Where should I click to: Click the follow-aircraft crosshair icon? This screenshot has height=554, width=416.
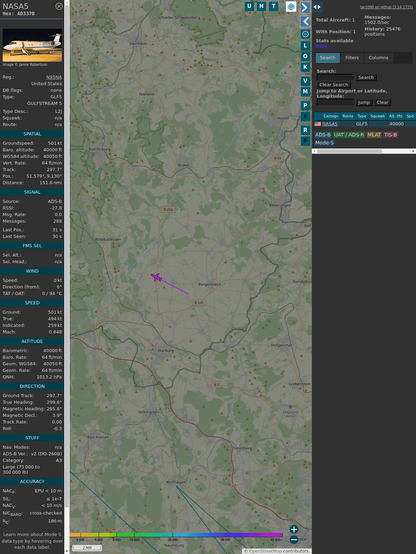(305, 34)
